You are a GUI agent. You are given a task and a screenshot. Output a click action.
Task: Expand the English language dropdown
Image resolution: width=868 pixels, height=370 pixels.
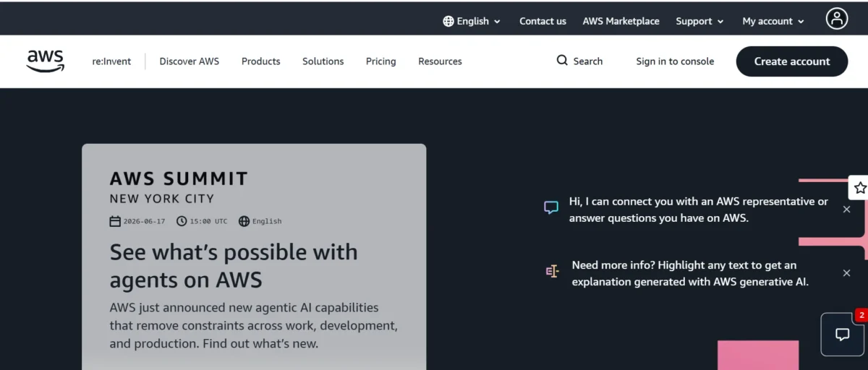472,21
